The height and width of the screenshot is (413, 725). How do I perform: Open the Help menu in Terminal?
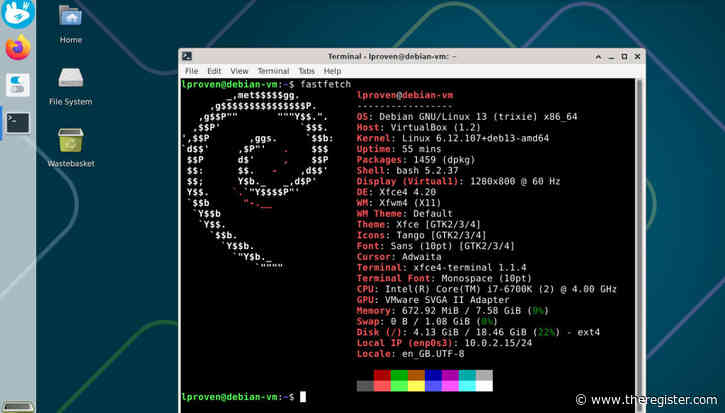pos(332,71)
